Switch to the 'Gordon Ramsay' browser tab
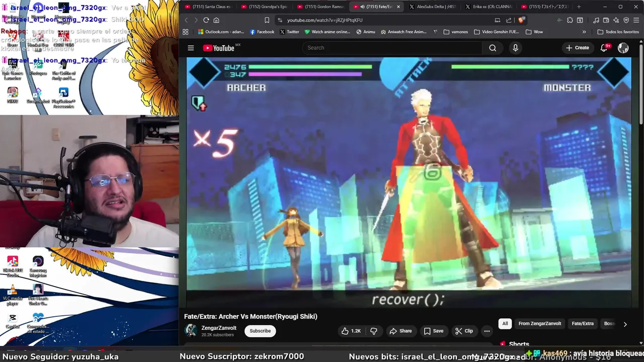Screen dimensions: 644x362 click(x=320, y=7)
